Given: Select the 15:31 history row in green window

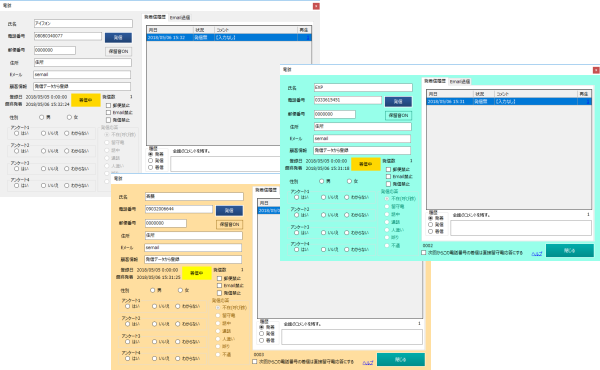Looking at the screenshot, I should [509, 101].
